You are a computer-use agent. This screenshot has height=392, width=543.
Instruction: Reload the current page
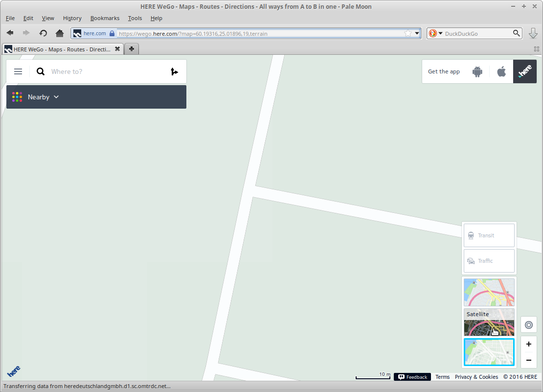point(43,33)
